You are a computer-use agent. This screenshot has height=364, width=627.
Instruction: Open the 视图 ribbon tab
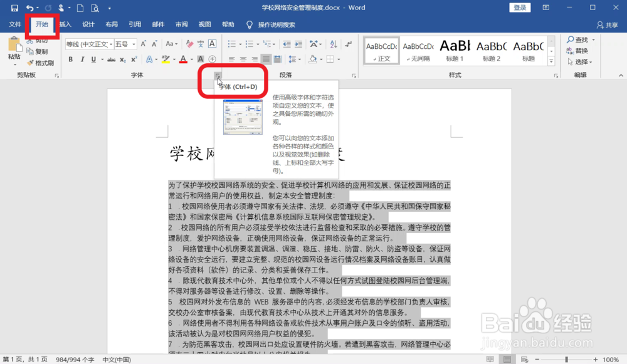point(204,24)
